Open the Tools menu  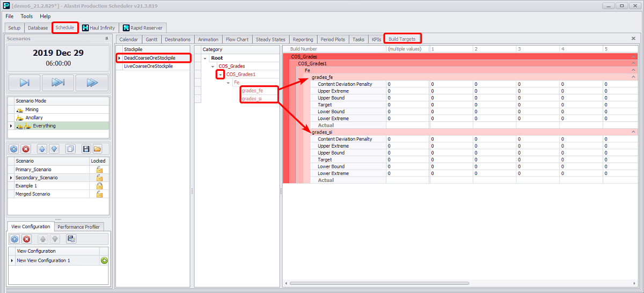27,16
